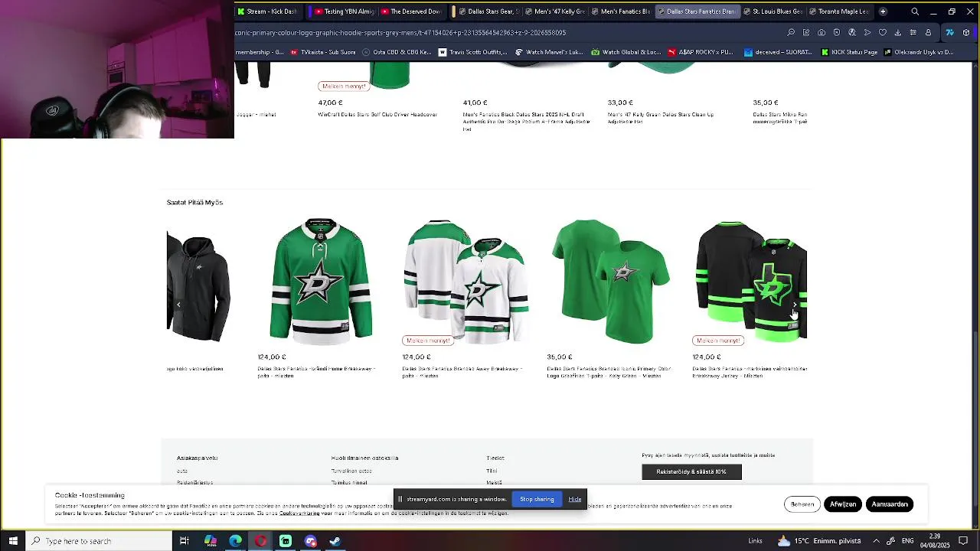Image resolution: width=980 pixels, height=551 pixels.
Task: Click the next arrow in the product carousel
Action: [795, 305]
